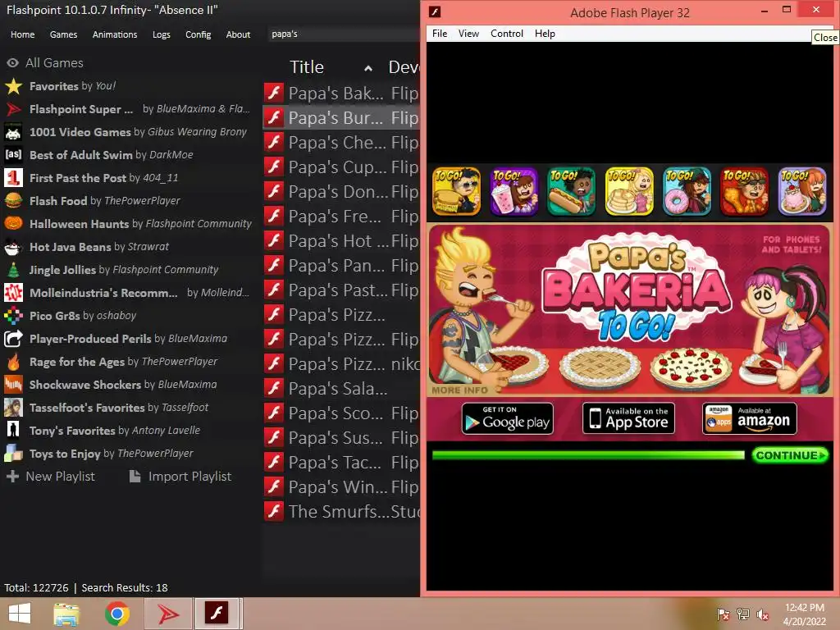The image size is (840, 630).
Task: Open the Games tab in Flashpoint
Action: pos(63,34)
